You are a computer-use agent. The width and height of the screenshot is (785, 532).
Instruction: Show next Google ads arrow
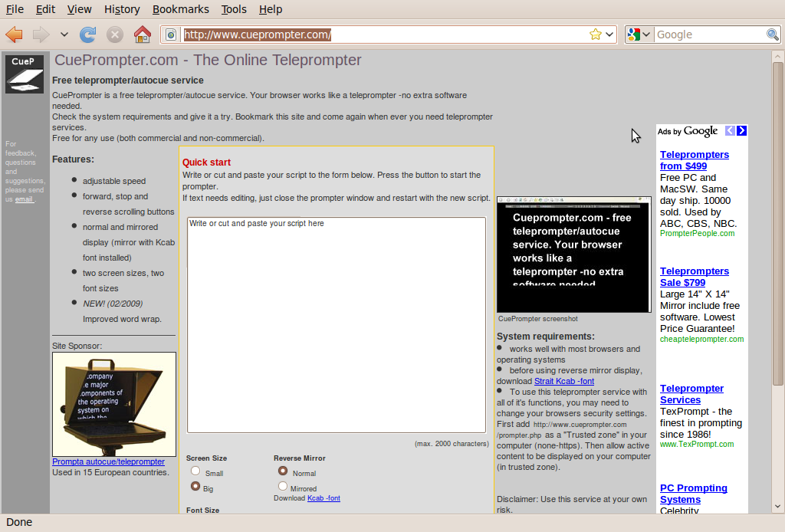click(742, 130)
